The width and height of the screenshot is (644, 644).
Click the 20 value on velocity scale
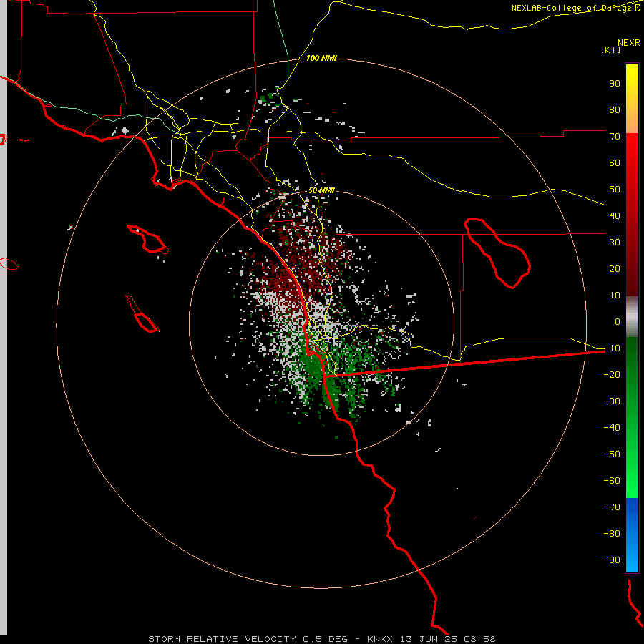pos(615,268)
